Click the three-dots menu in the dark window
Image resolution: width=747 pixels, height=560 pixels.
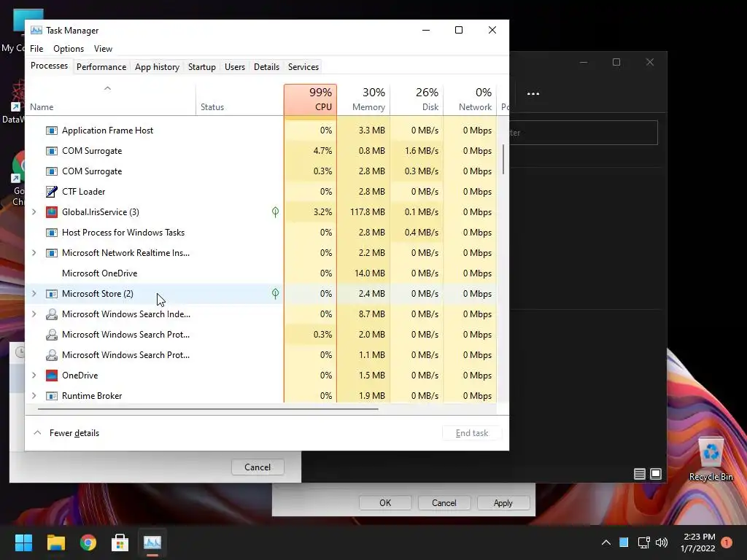(533, 93)
